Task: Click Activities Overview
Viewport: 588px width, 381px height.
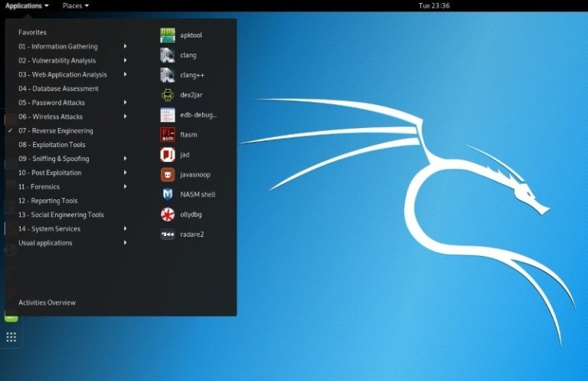Action: click(x=47, y=303)
